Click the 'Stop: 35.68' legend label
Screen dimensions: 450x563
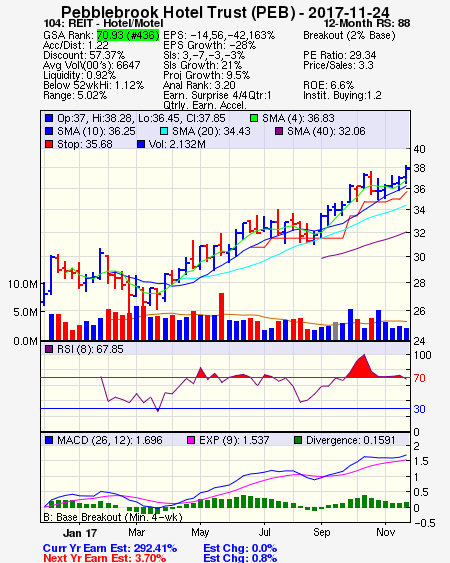point(85,144)
